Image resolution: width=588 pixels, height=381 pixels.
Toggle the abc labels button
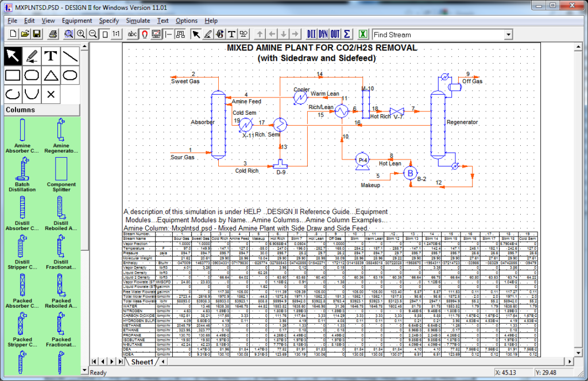133,34
